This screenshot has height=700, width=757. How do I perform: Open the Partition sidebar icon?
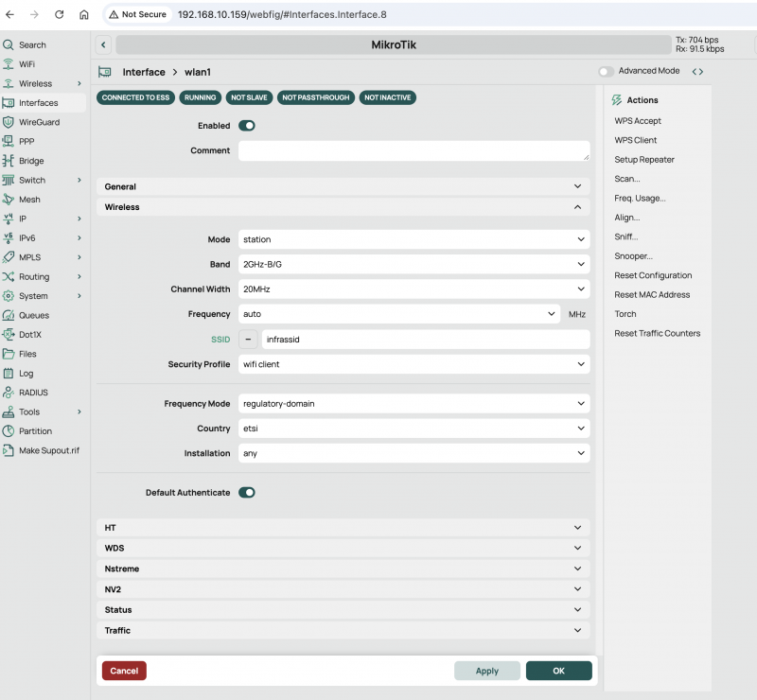coord(9,431)
